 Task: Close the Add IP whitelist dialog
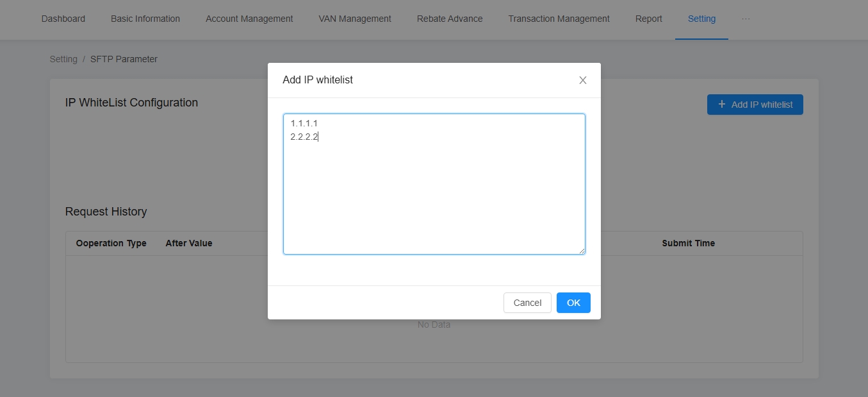pos(582,80)
